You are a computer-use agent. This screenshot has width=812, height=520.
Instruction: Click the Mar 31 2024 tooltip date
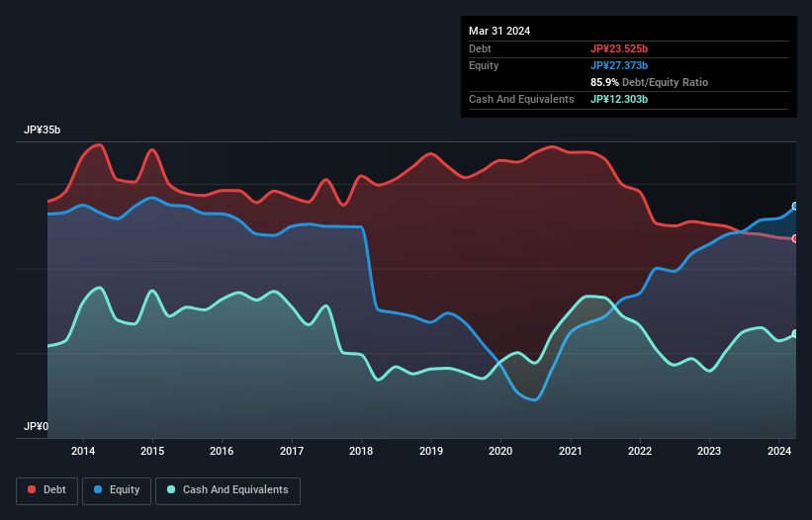click(499, 31)
